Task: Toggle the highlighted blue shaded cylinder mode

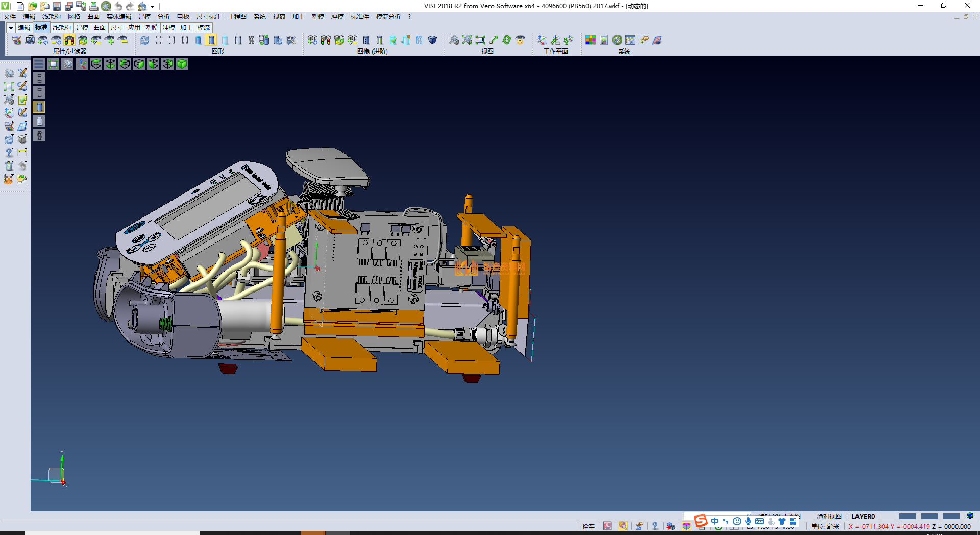Action: [211, 40]
